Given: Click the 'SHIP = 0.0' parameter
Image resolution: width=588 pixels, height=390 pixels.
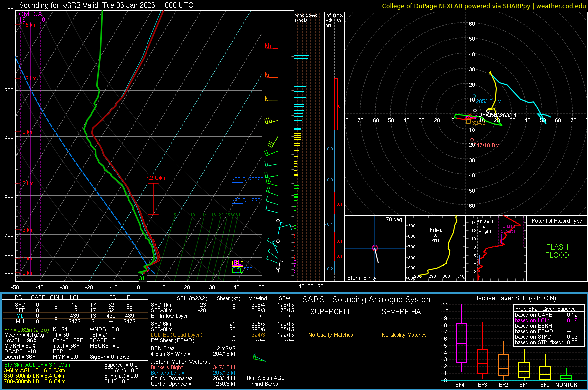Looking at the screenshot, I should click(117, 381).
